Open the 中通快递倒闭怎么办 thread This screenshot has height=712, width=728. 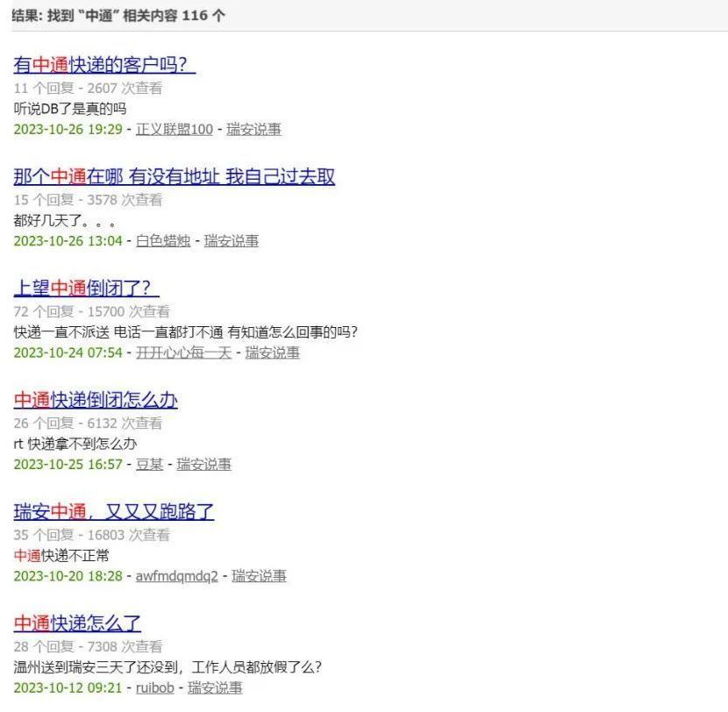(95, 400)
